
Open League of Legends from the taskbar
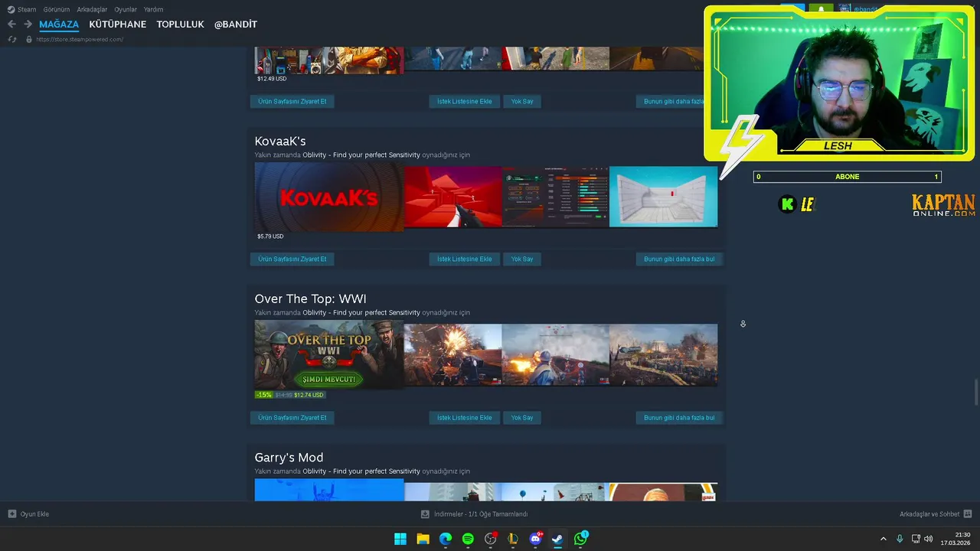[x=513, y=539]
